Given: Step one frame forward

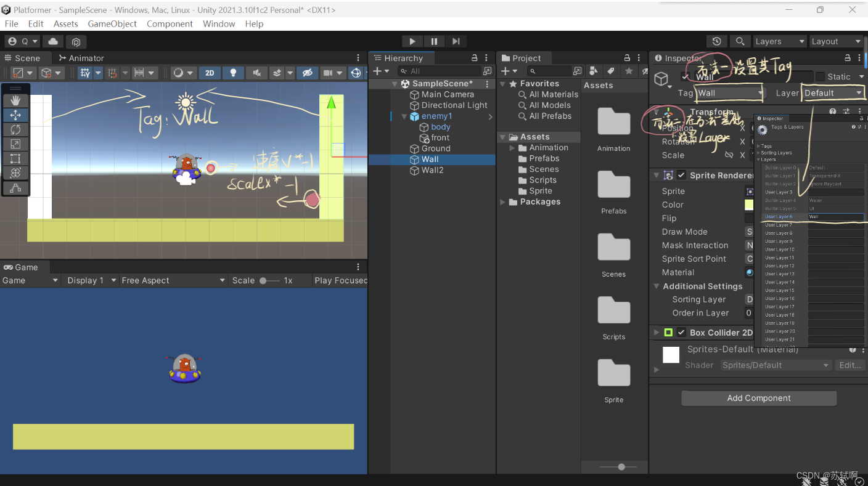Looking at the screenshot, I should [456, 41].
